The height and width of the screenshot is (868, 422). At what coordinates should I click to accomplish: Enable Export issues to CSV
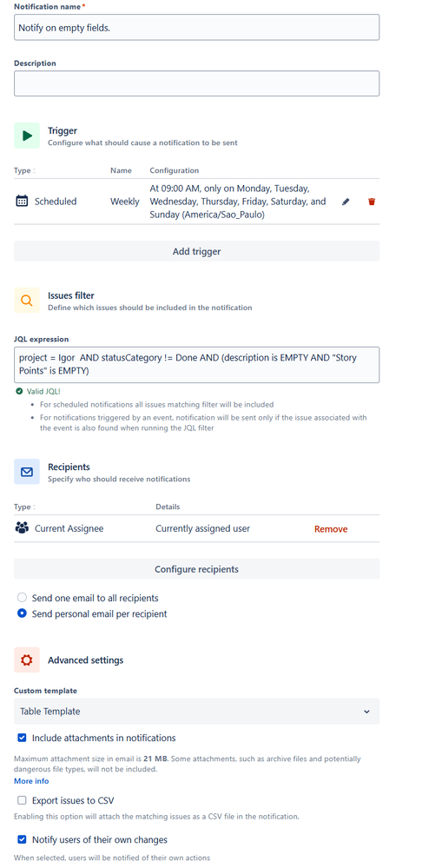(22, 800)
